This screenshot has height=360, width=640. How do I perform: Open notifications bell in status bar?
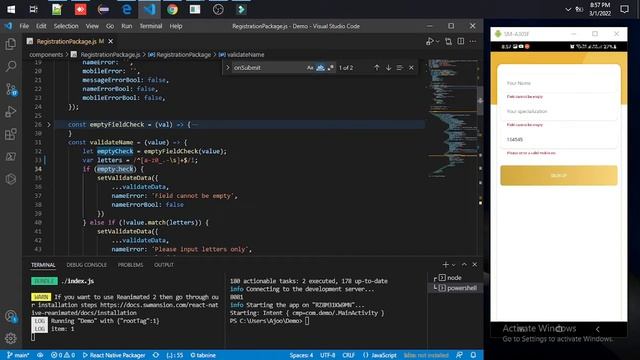point(473,355)
